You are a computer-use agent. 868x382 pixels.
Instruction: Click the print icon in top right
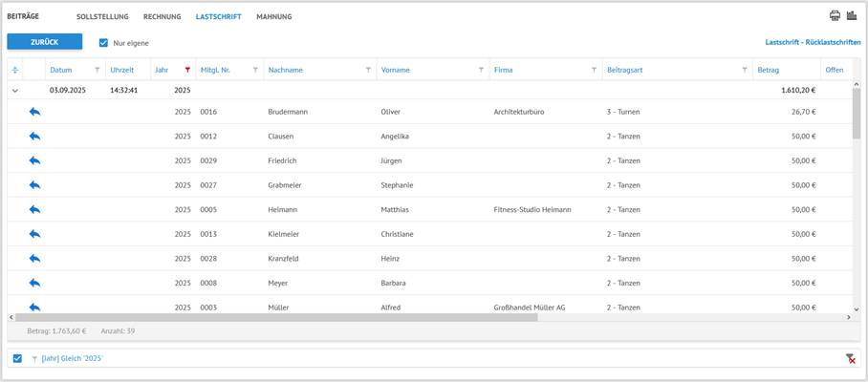[835, 16]
